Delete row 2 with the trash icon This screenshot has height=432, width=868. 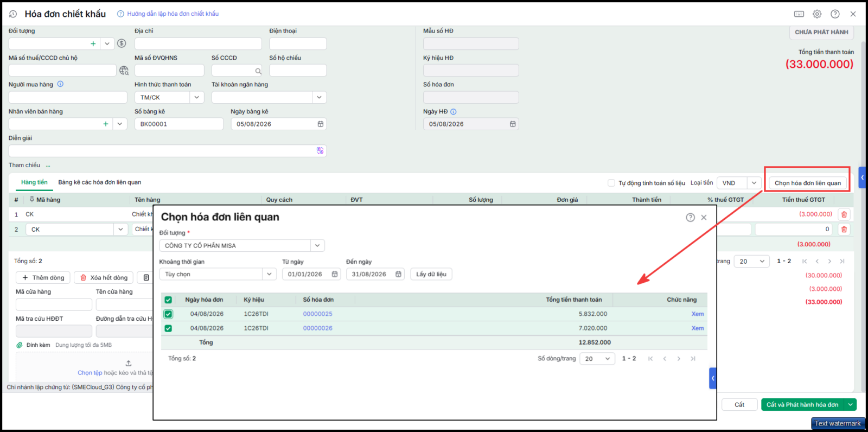844,230
